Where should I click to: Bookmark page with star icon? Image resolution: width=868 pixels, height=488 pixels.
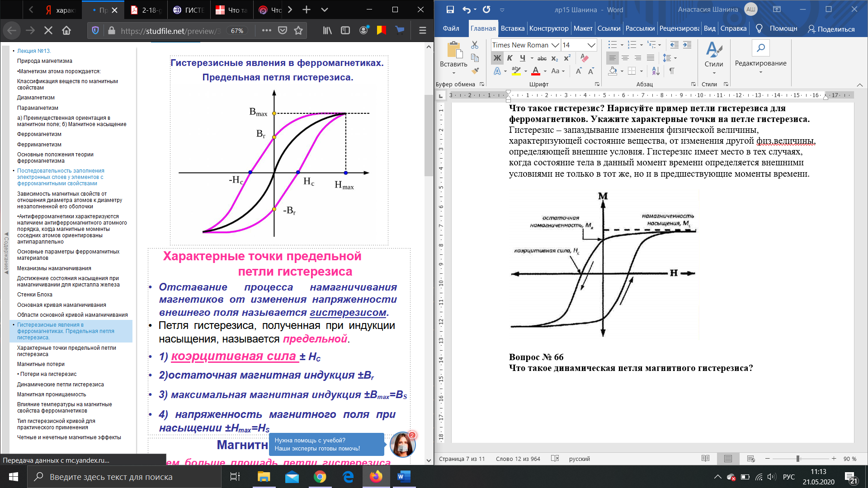click(x=298, y=30)
